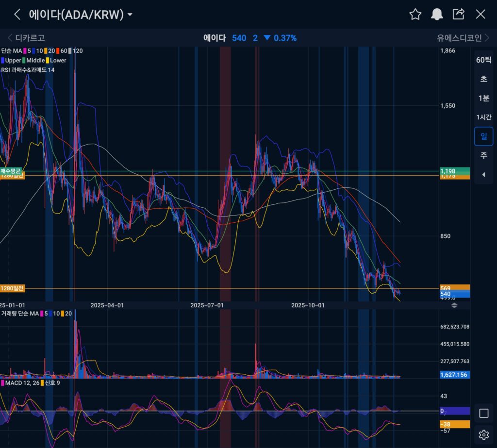497x448 pixels.
Task: Select the 일 (daily) timeframe
Action: [x=483, y=136]
